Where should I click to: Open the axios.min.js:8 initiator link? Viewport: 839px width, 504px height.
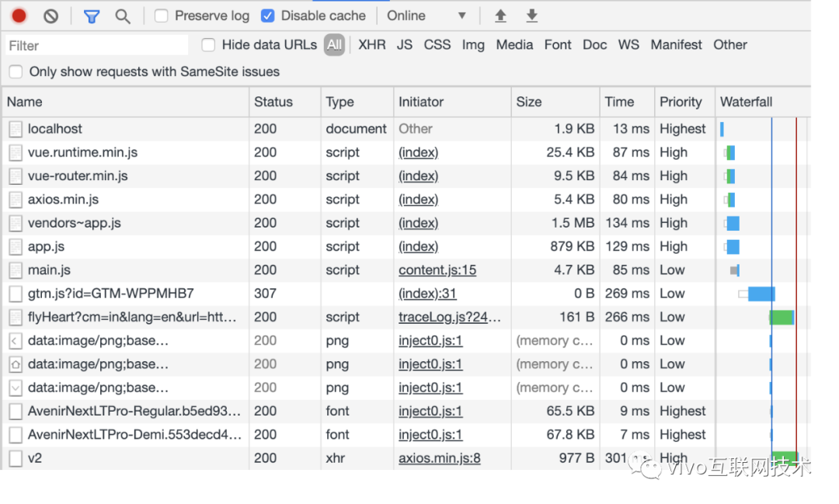439,458
